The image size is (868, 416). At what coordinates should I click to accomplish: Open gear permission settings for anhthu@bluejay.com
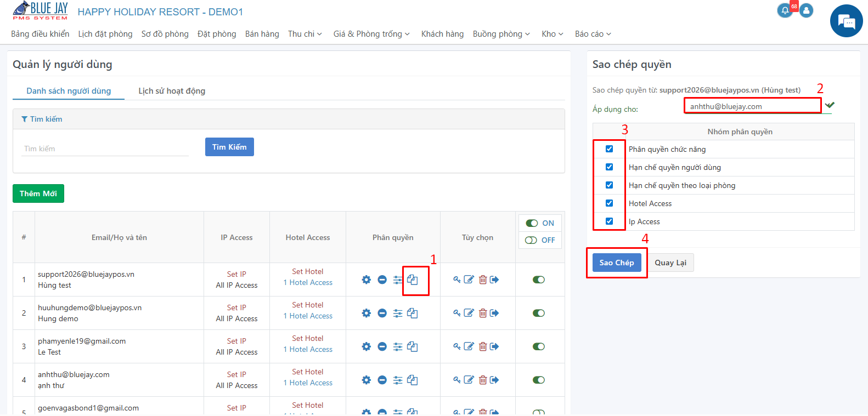point(367,380)
